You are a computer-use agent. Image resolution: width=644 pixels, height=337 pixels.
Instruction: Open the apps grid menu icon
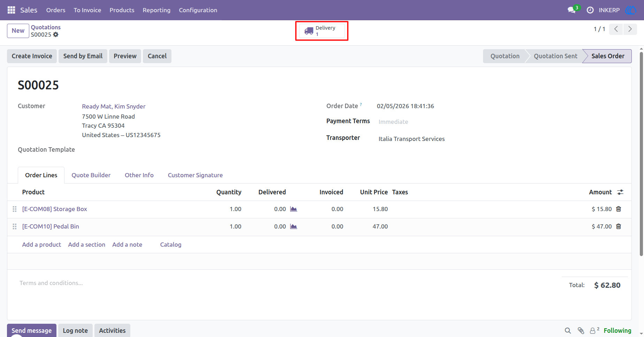(x=11, y=10)
